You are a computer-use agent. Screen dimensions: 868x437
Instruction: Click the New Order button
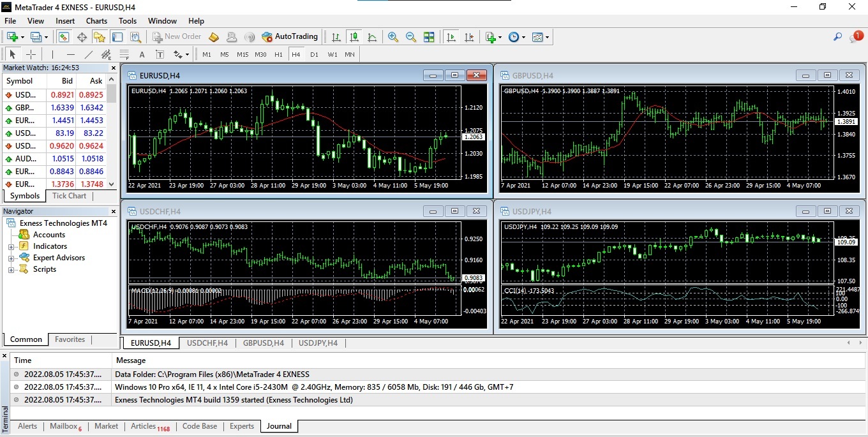pyautogui.click(x=177, y=37)
